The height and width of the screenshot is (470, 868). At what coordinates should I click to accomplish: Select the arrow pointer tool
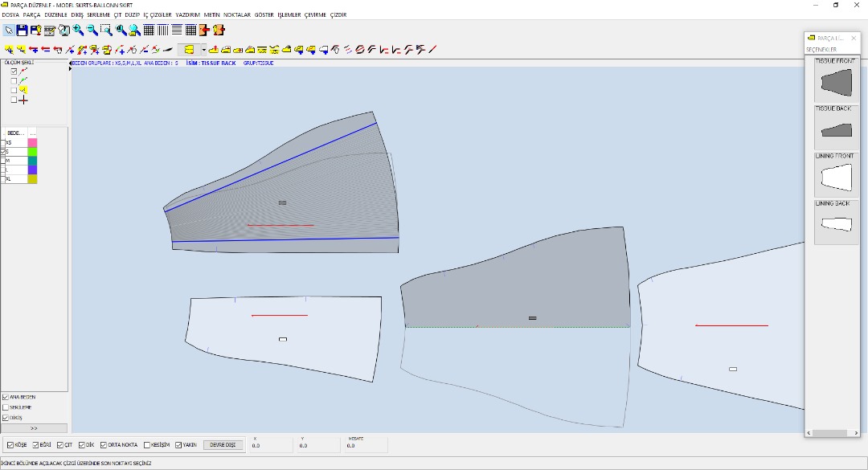9,31
